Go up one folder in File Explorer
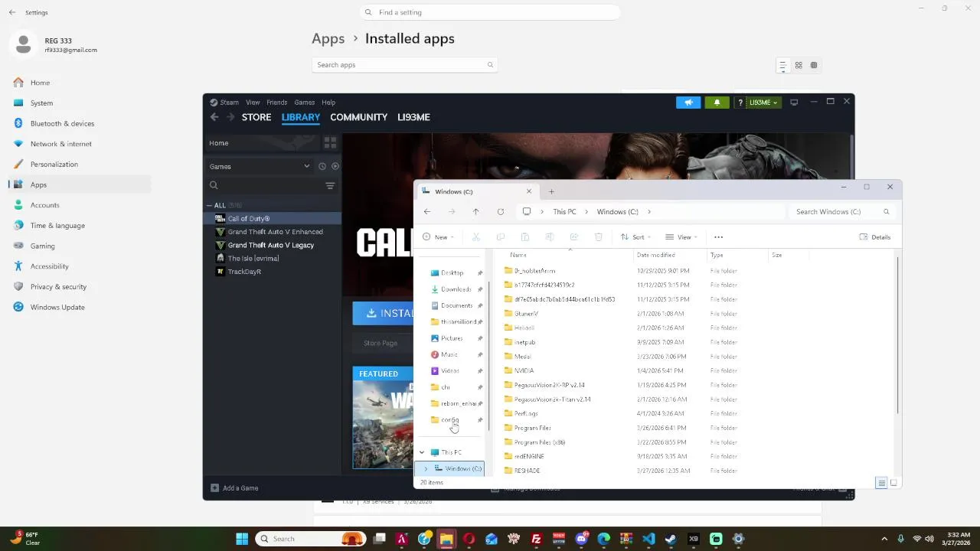Viewport: 980px width, 551px height. pyautogui.click(x=475, y=212)
